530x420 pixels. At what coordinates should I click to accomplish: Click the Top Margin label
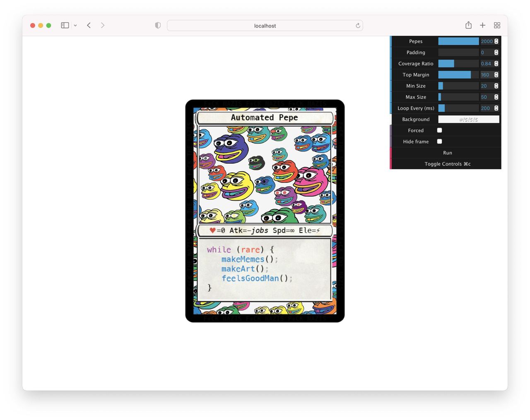(x=416, y=75)
